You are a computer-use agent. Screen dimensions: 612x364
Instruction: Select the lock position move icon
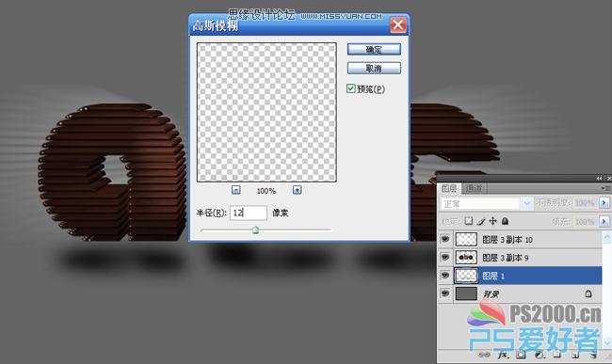[x=493, y=221]
